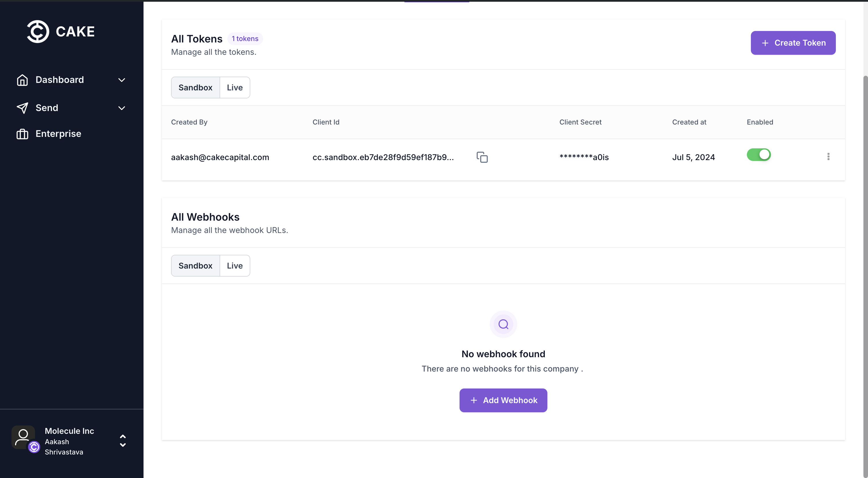The height and width of the screenshot is (478, 868).
Task: Copy the sandbox client ID
Action: (x=482, y=157)
